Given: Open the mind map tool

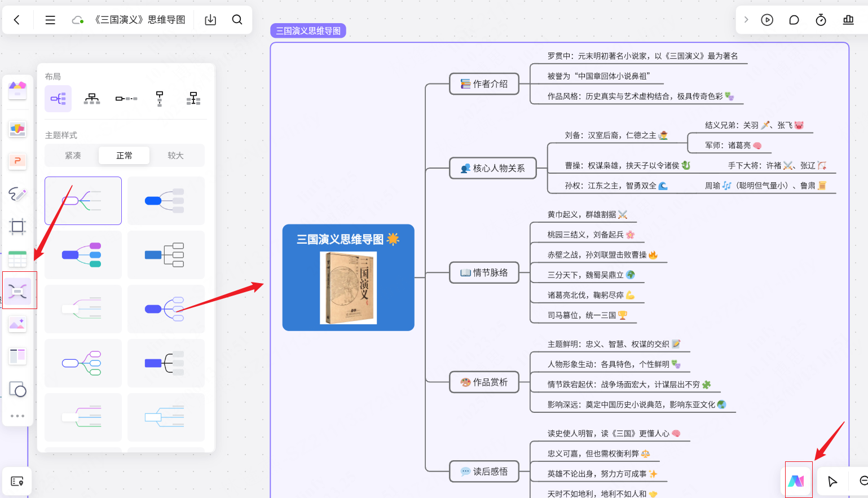Looking at the screenshot, I should (17, 292).
